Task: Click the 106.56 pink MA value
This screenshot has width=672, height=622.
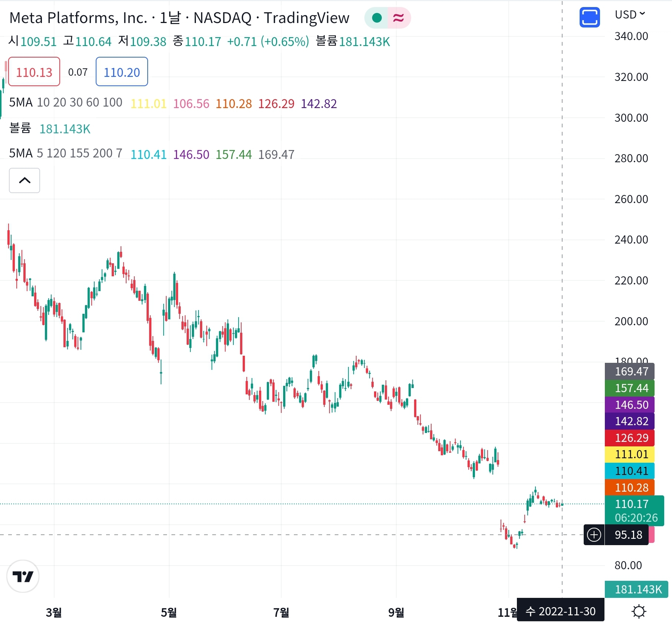Action: click(191, 104)
